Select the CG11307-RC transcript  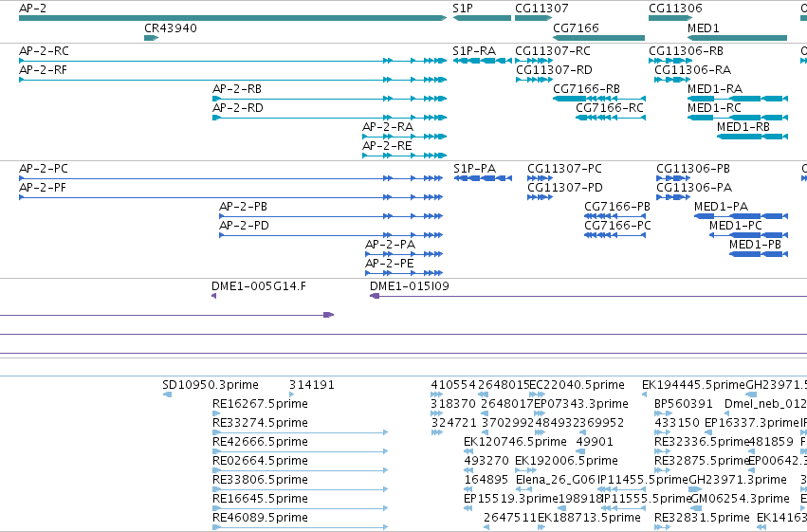pos(534,61)
